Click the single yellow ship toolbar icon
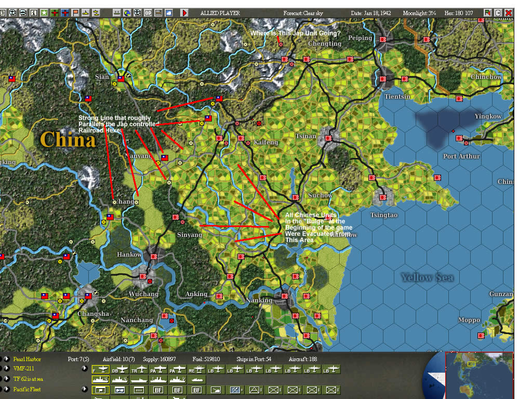The width and height of the screenshot is (532, 399). click(86, 13)
